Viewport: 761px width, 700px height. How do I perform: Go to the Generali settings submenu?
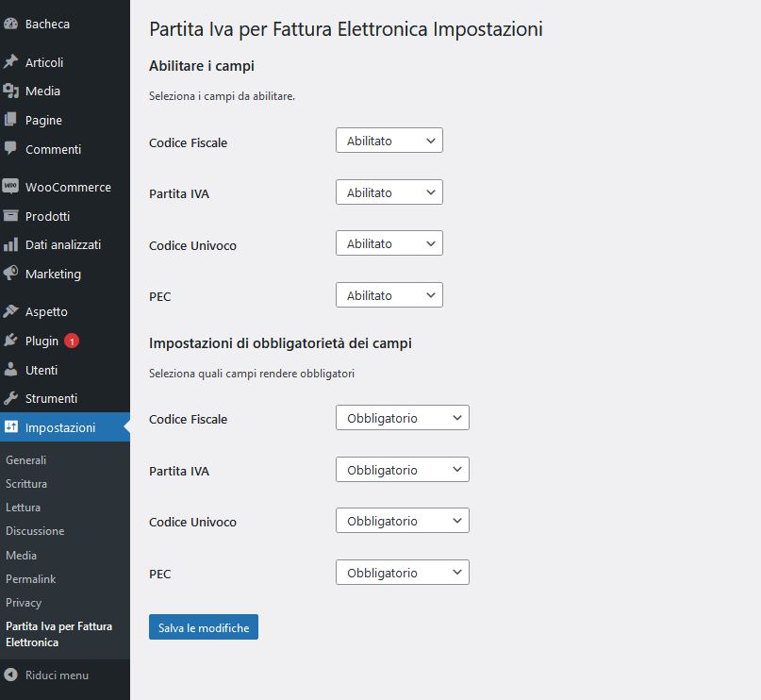tap(26, 460)
